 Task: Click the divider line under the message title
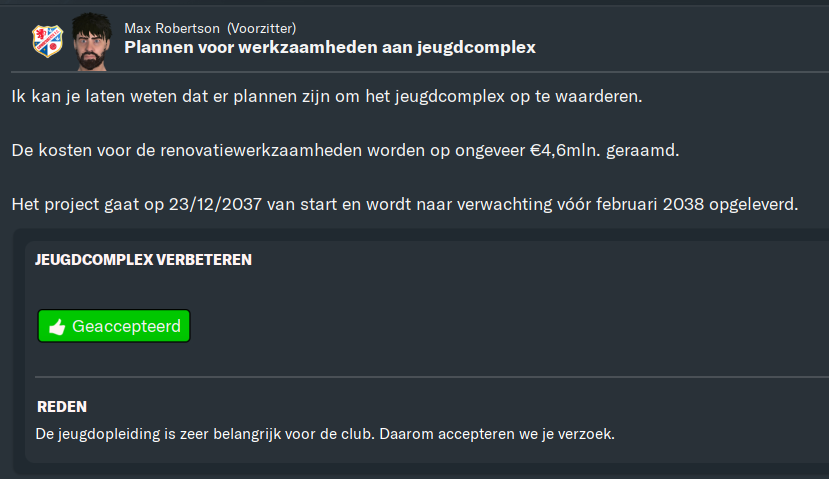pyautogui.click(x=420, y=71)
